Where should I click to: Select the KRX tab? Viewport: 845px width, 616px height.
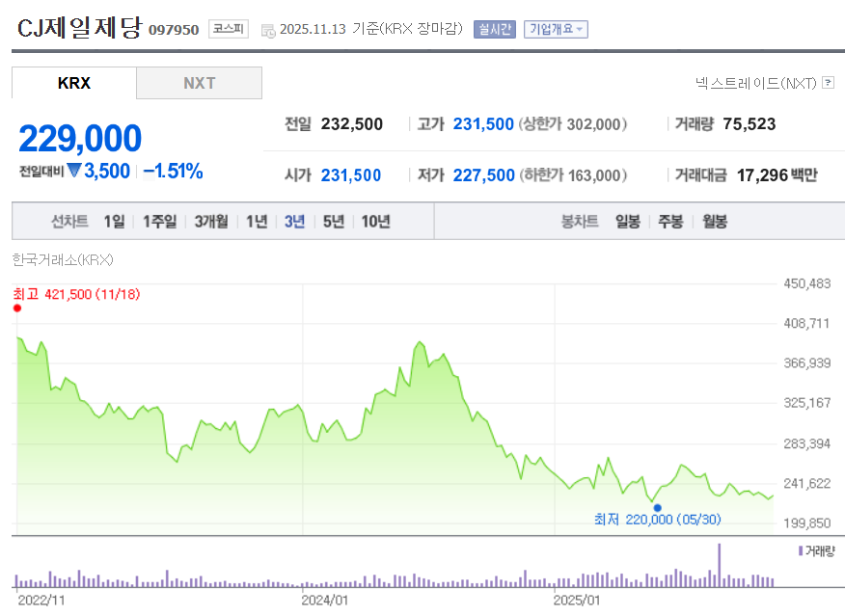74,83
